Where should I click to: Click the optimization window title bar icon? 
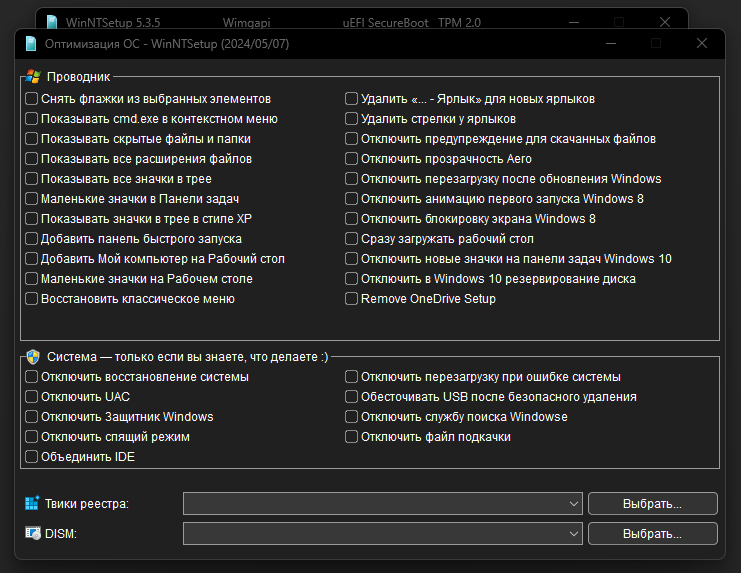[31, 43]
